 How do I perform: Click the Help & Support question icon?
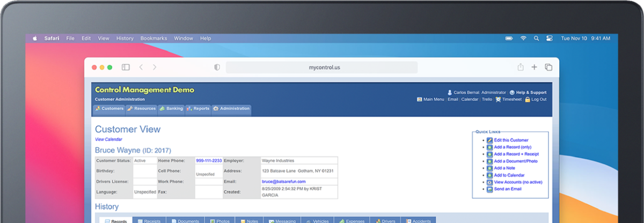512,93
